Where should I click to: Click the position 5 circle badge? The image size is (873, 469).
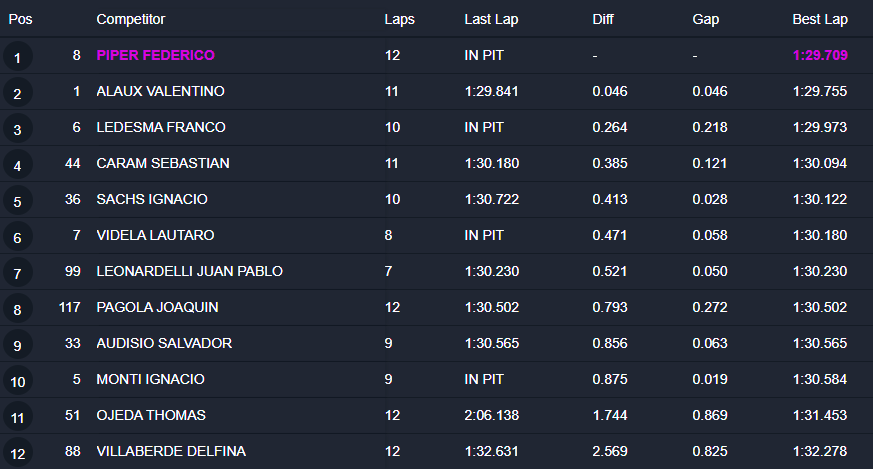(18, 201)
